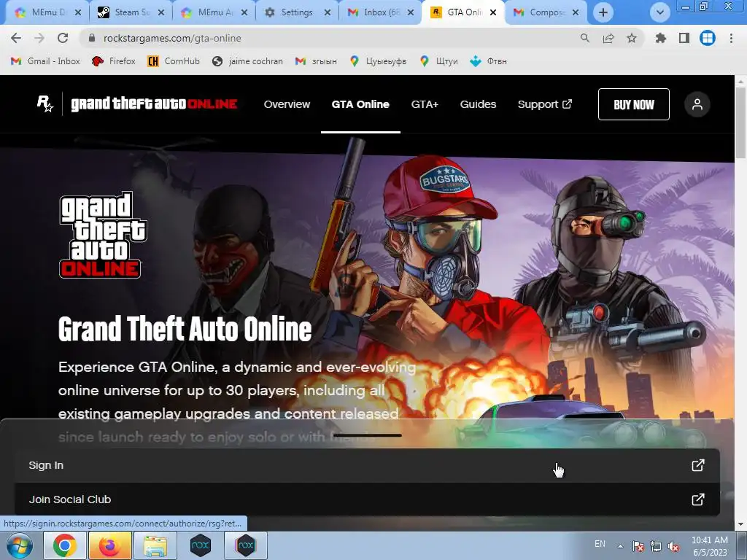
Task: Open the Windows Start button
Action: 19,545
